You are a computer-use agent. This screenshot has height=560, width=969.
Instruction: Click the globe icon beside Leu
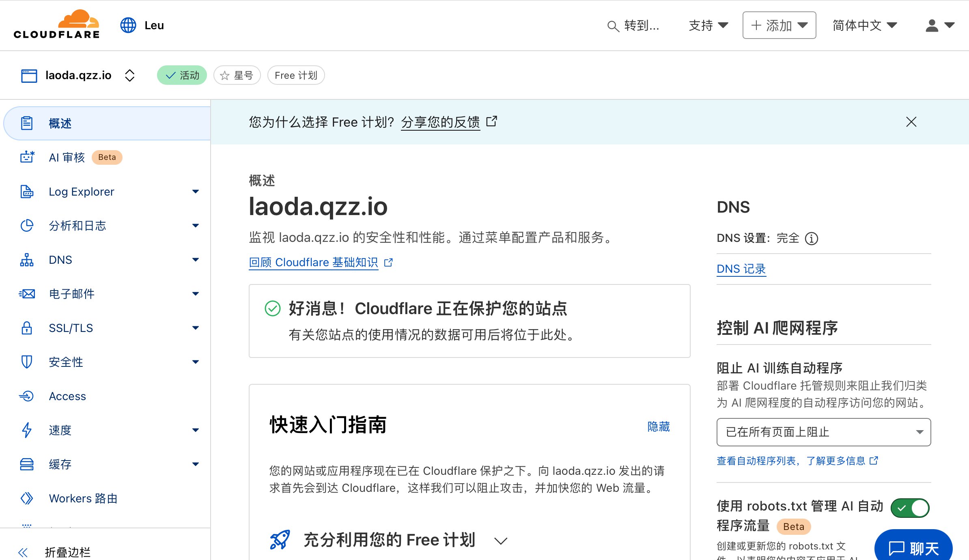click(128, 25)
